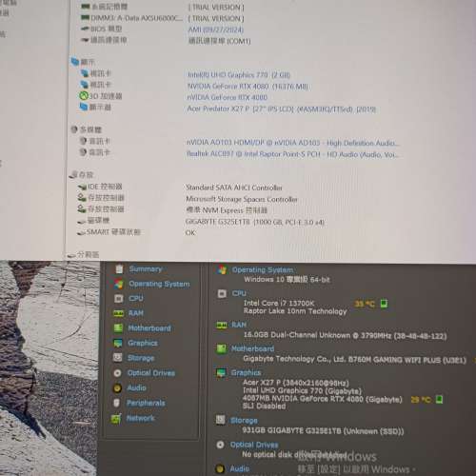The image size is (476, 476).
Task: Click the Windows flag icon in summary pane
Action: 222,270
